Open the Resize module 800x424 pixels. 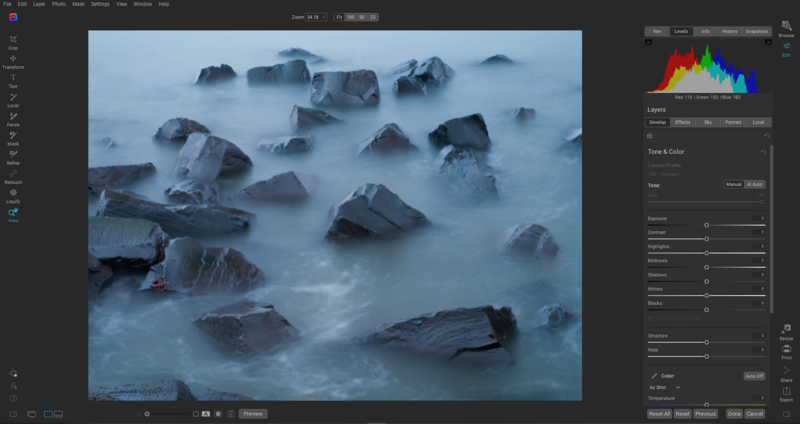click(x=786, y=332)
